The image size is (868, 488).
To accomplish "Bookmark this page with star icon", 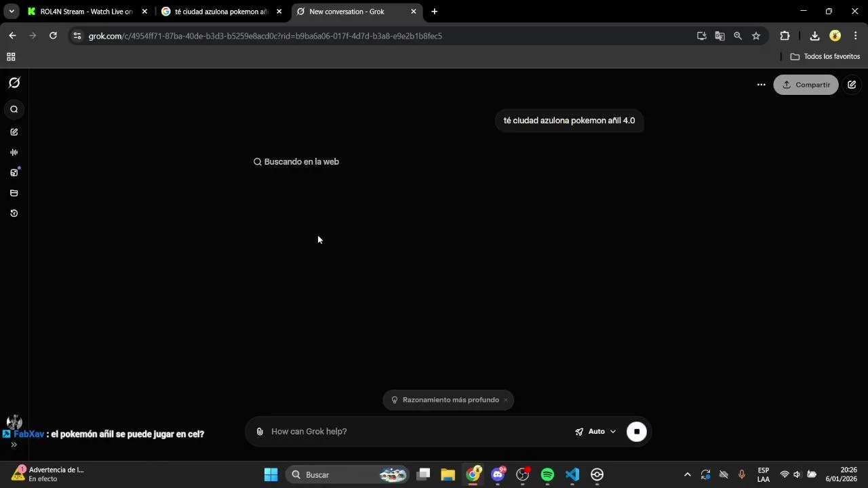I will [756, 36].
